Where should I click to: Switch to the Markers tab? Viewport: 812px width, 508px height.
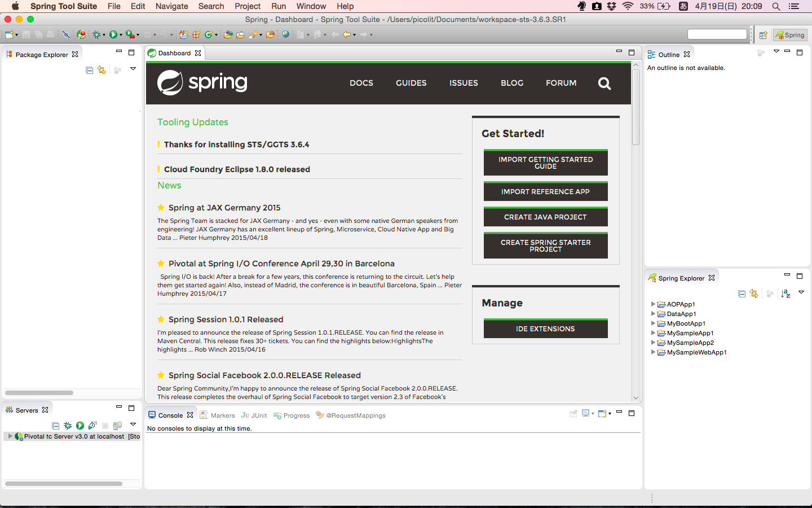222,415
